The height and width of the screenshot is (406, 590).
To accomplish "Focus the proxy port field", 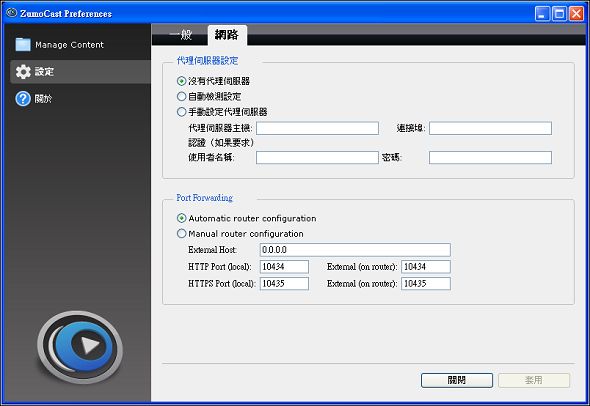I will click(490, 128).
